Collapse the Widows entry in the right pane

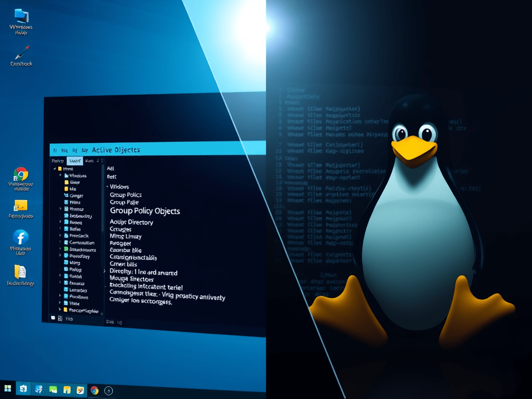coord(107,187)
